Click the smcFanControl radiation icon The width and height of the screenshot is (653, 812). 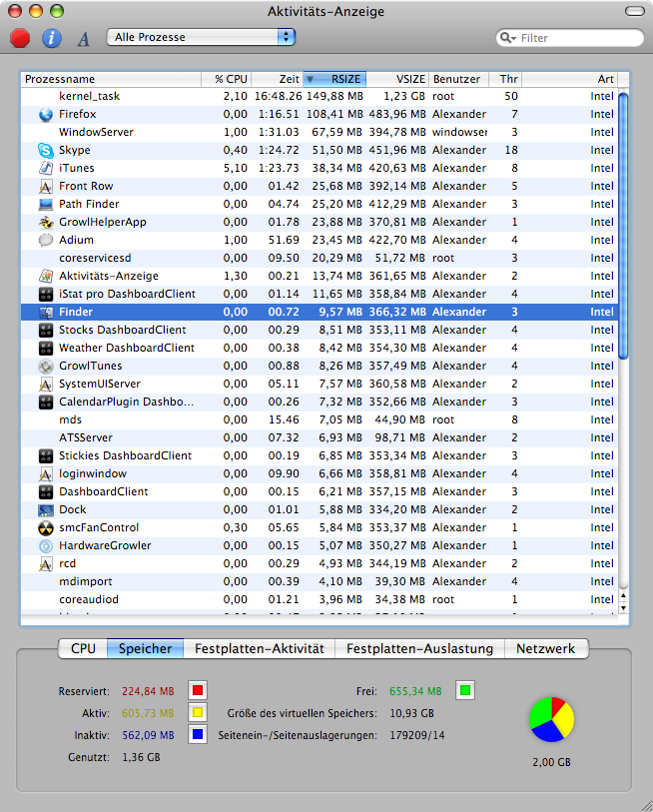click(x=46, y=527)
